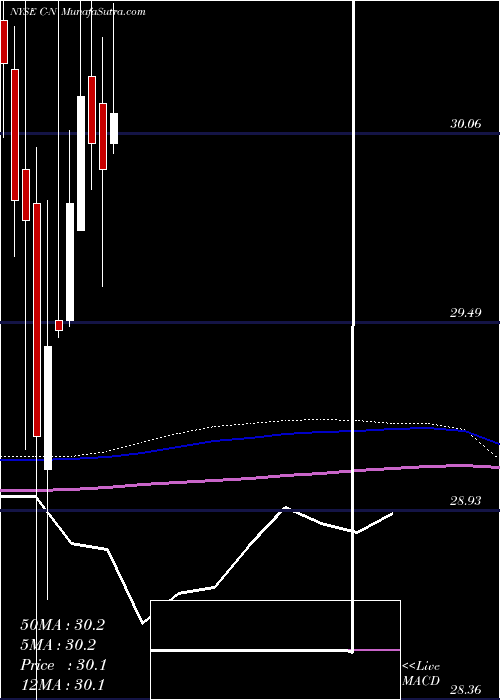Click the 30.06 price level label
Screen dimensions: 500x700
point(465,124)
